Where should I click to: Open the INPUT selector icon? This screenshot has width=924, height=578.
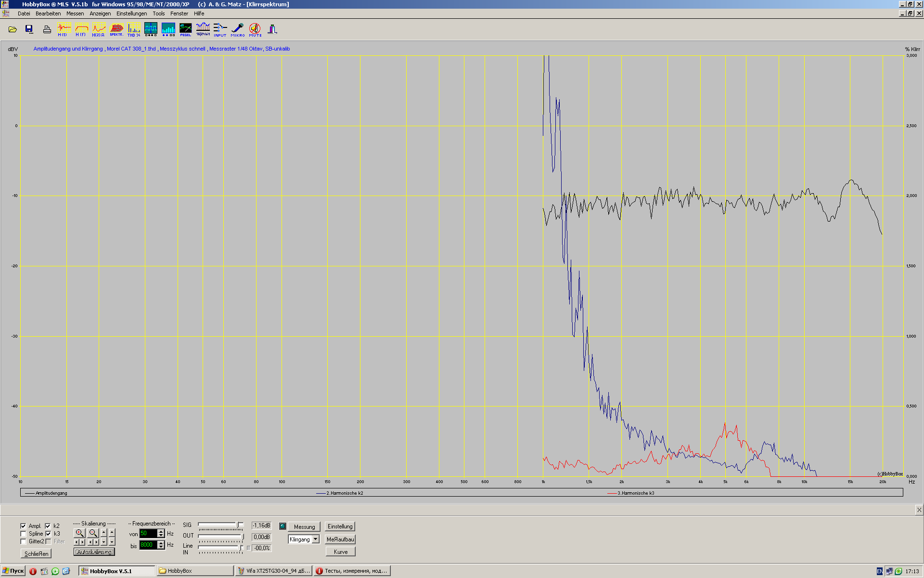[220, 29]
